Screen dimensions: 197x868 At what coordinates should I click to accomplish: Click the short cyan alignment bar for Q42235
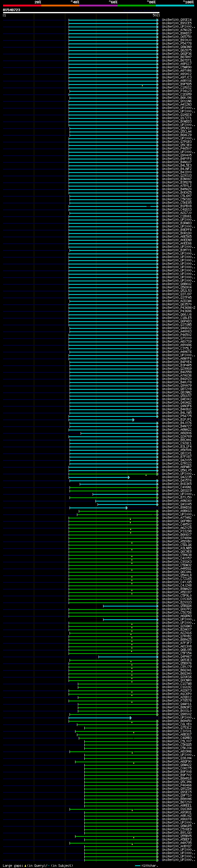[99, 477]
